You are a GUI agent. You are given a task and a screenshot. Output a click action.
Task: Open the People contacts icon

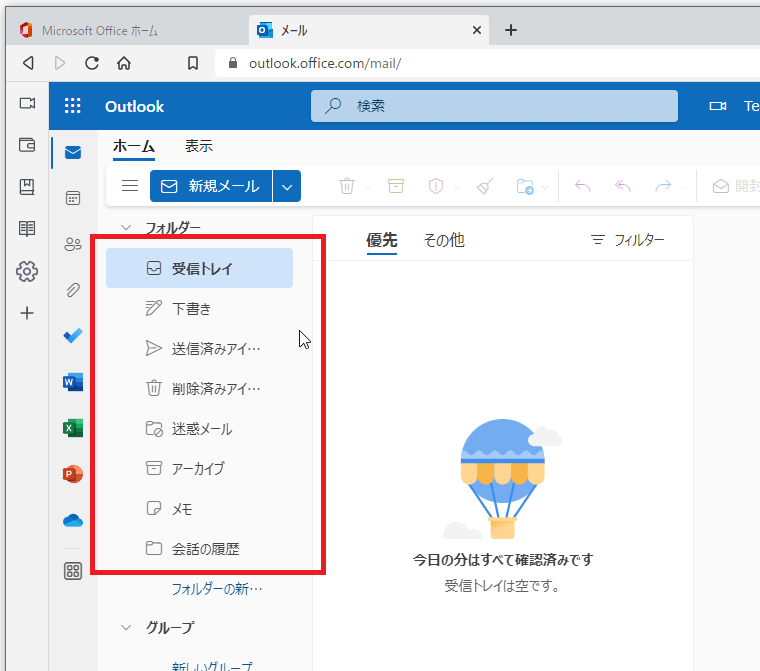click(73, 244)
